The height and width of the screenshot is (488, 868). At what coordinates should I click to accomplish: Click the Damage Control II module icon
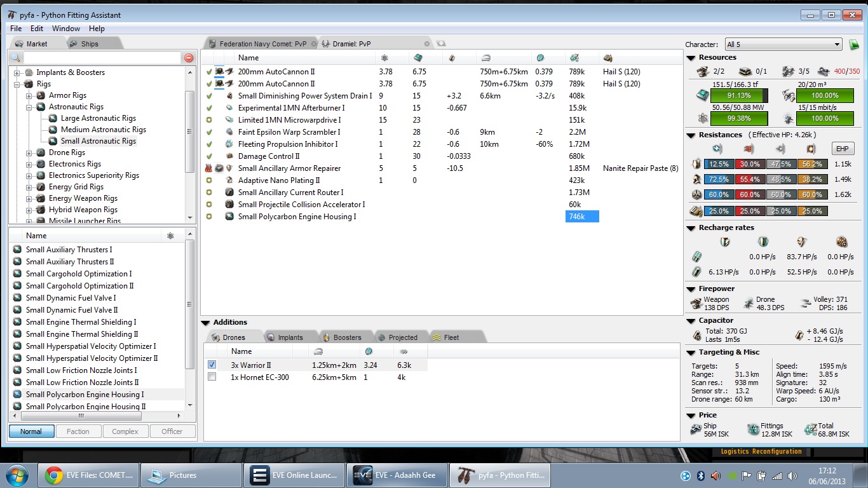229,156
